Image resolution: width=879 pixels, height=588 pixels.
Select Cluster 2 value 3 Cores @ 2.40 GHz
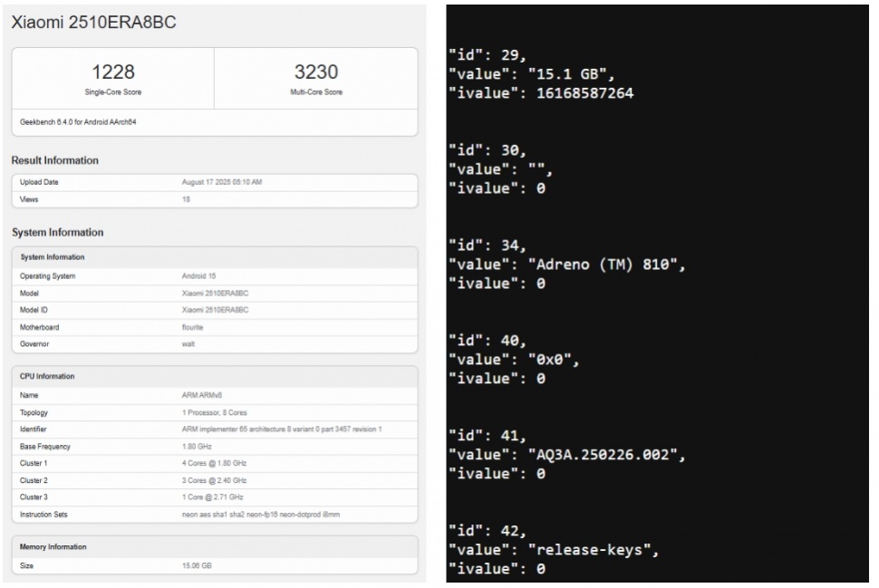[x=214, y=480]
